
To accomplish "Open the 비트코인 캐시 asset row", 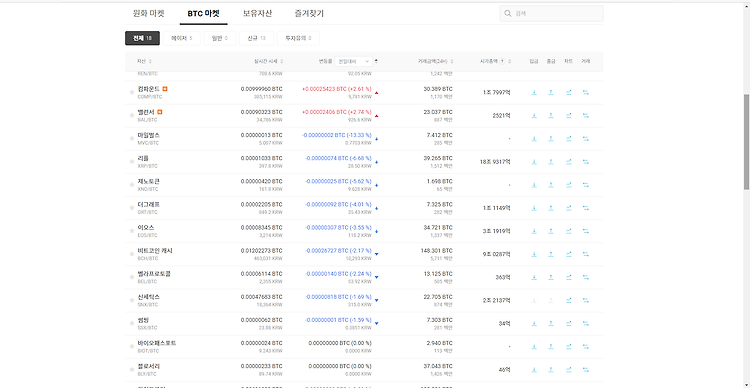I will (364, 254).
